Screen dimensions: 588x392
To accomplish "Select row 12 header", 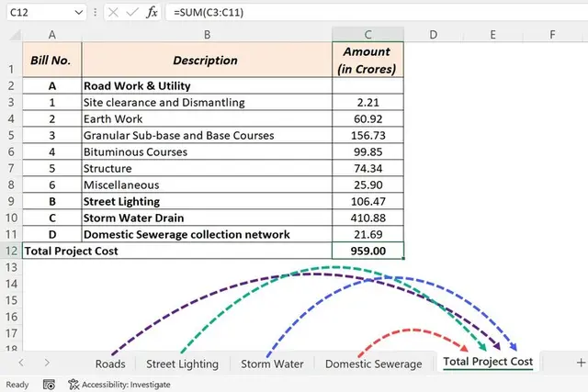I will [11, 251].
